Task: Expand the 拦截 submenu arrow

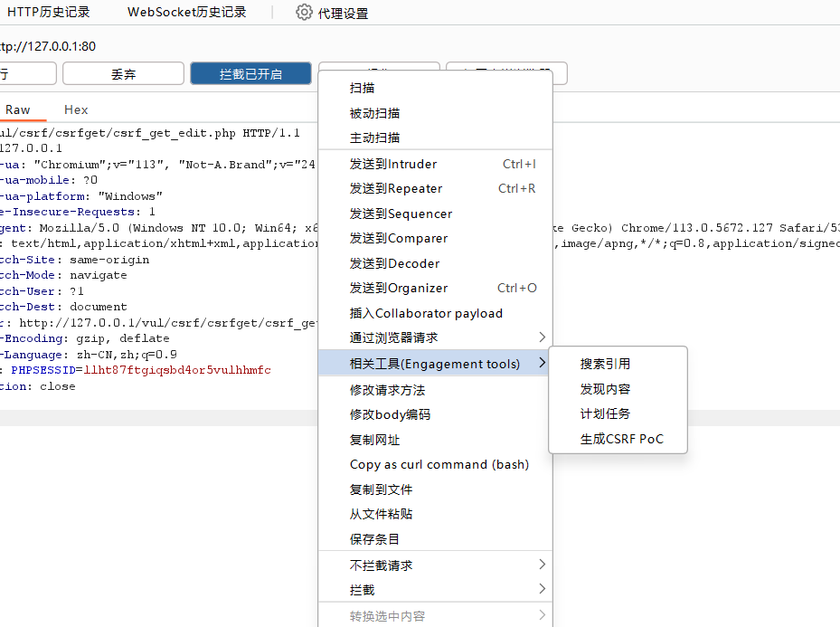Action: [542, 589]
